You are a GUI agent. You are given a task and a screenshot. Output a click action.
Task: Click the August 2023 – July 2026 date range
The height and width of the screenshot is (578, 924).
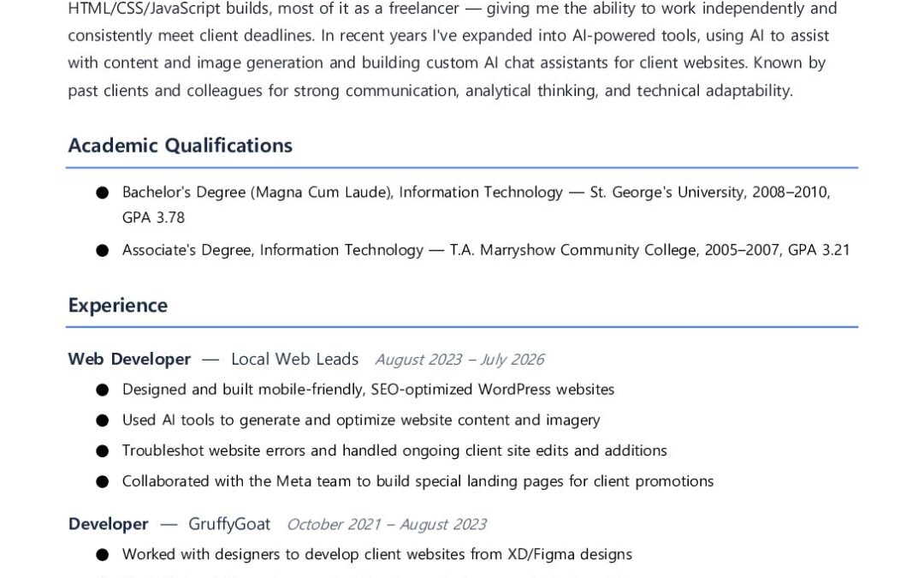(459, 360)
